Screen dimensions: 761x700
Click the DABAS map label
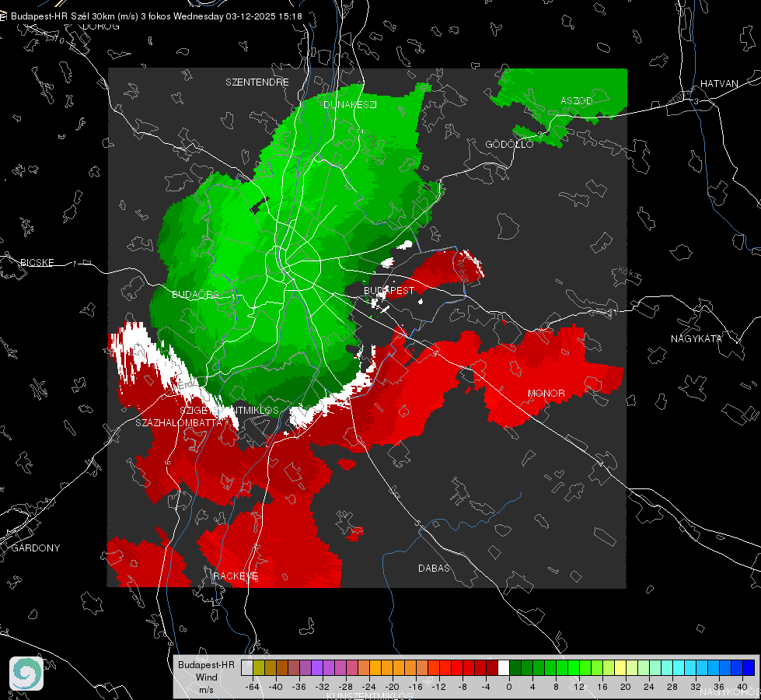tap(434, 568)
